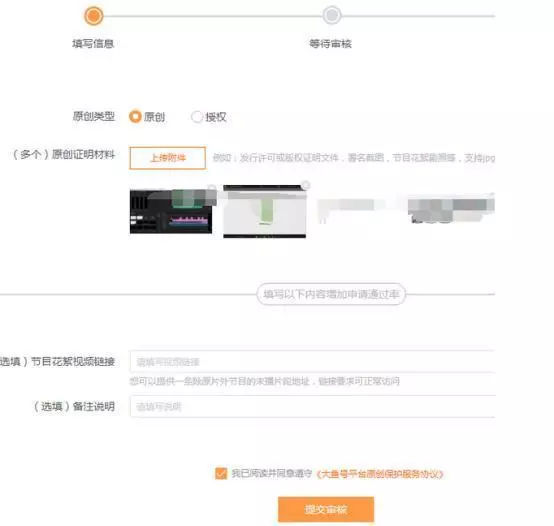This screenshot has width=554, height=526.
Task: Focus the 节目花絮视频链接 input field
Action: coord(312,361)
